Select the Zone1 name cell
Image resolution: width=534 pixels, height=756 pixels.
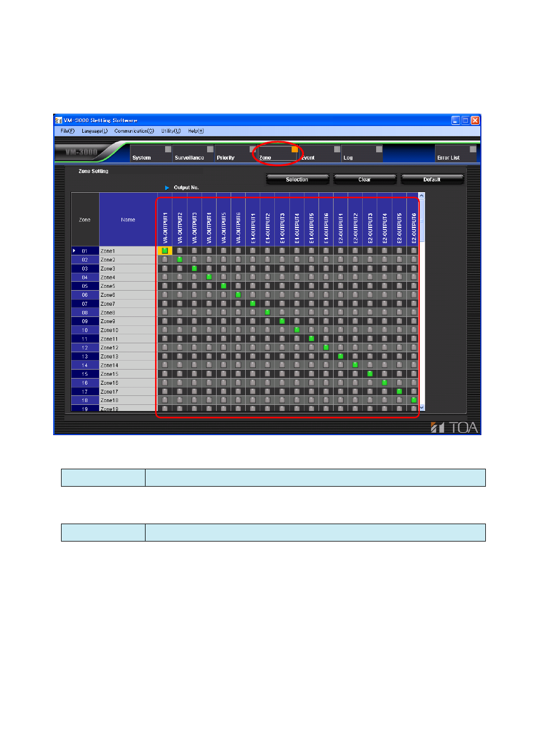[x=128, y=251]
